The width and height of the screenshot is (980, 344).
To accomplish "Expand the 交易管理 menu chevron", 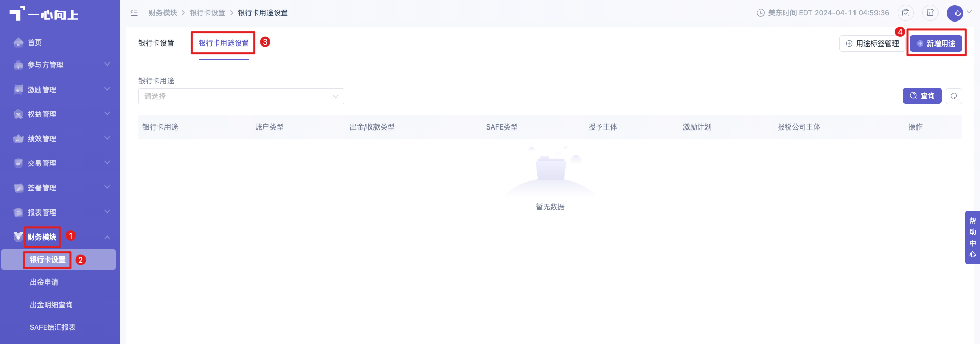I will (x=107, y=163).
